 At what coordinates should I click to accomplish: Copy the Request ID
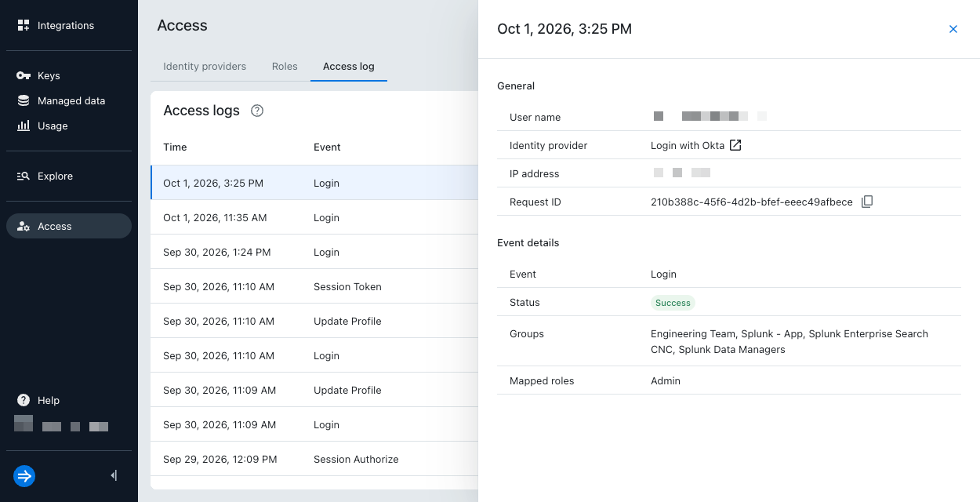click(867, 202)
